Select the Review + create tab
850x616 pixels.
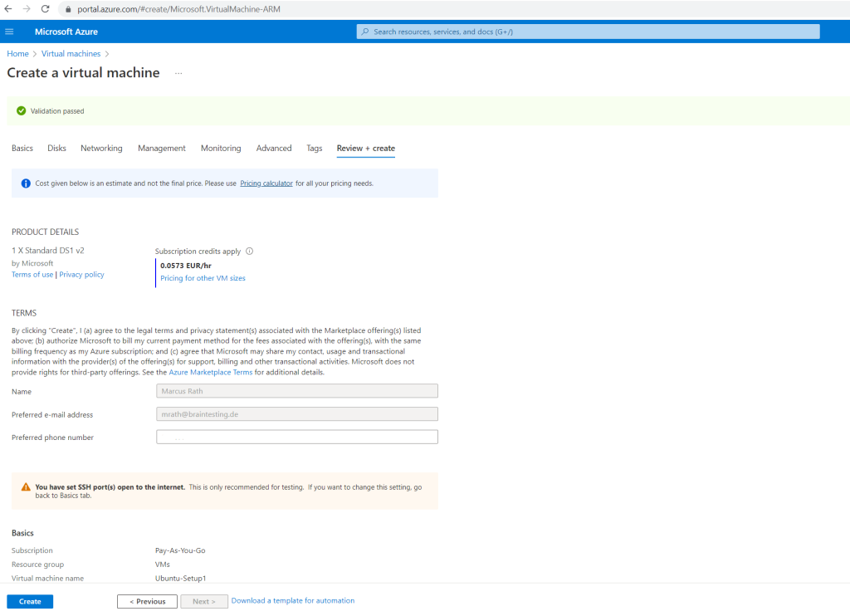[x=366, y=148]
